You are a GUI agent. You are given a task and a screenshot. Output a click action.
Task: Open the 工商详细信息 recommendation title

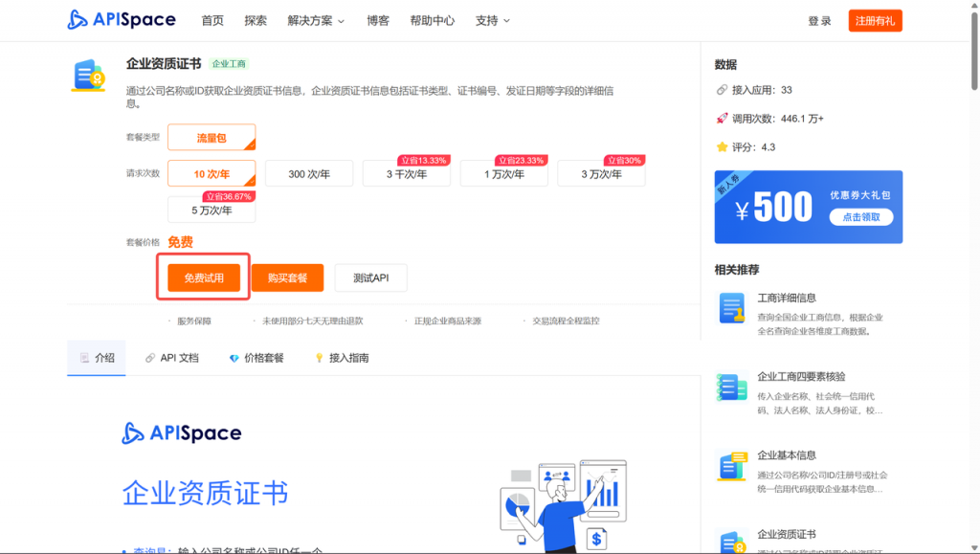pyautogui.click(x=787, y=298)
